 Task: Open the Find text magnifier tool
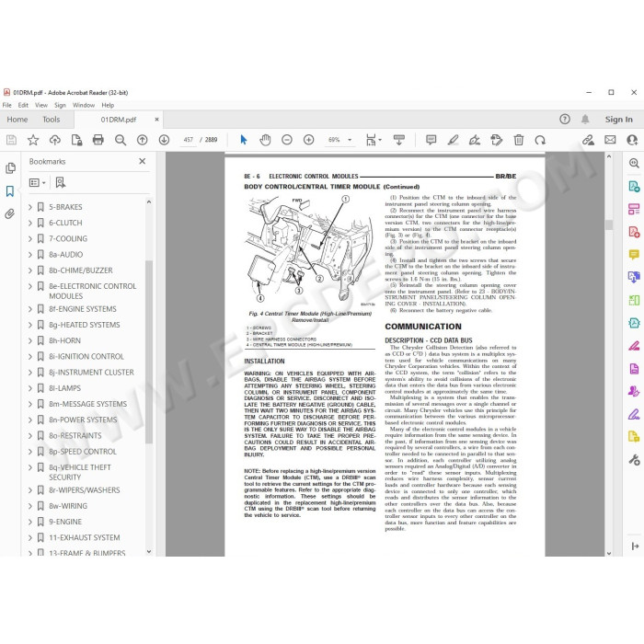(x=121, y=140)
